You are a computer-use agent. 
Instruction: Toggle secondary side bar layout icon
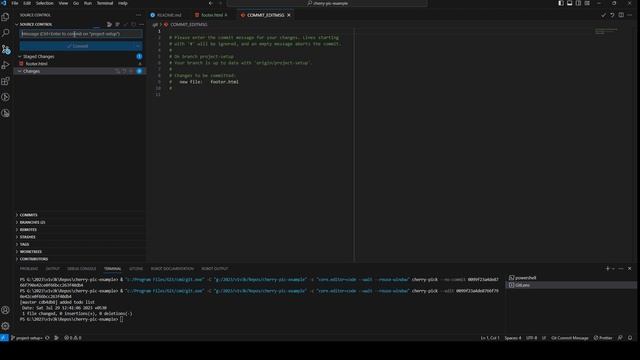coord(578,3)
